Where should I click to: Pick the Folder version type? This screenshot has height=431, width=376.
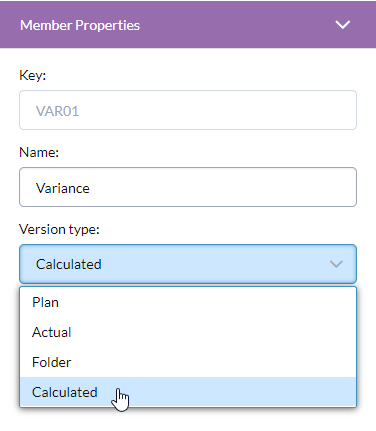[188, 362]
